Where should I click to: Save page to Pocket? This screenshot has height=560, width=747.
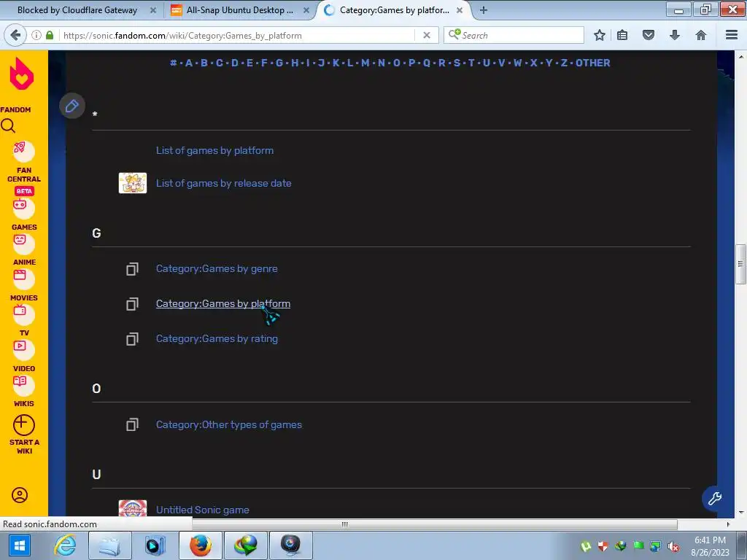tap(649, 35)
